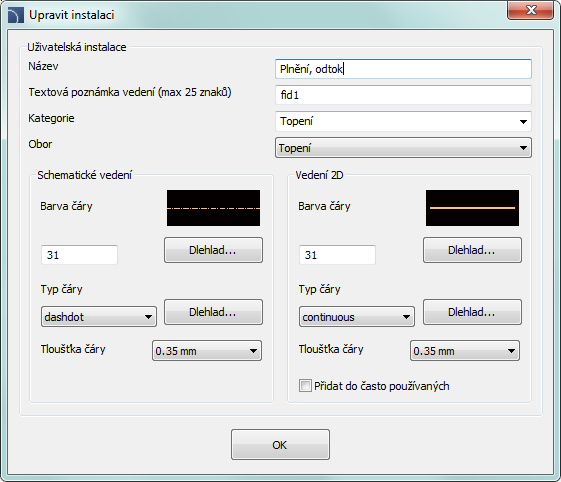The height and width of the screenshot is (482, 561).
Task: Expand schematic Tloušťka čáry 0.35 mm dropdown
Action: click(x=207, y=351)
